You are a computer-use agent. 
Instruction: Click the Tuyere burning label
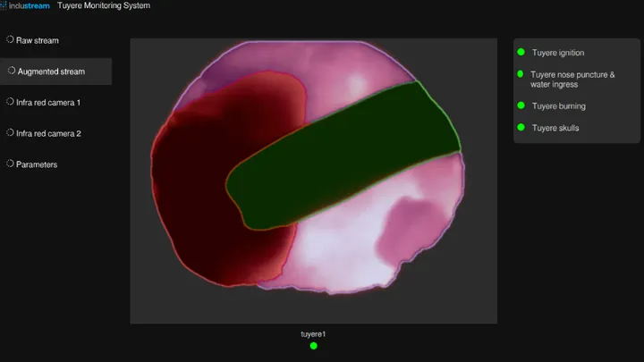tap(559, 106)
